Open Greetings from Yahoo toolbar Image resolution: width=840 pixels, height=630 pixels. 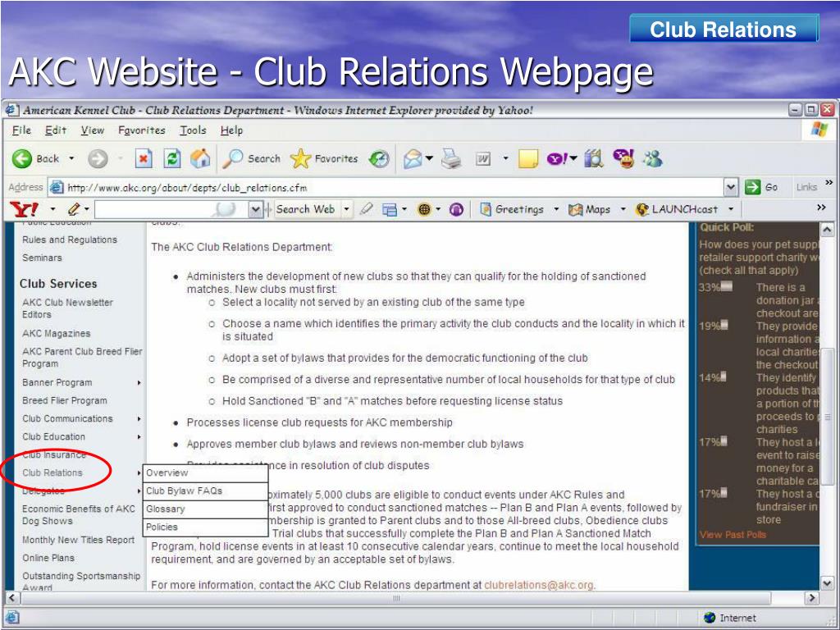(x=513, y=209)
